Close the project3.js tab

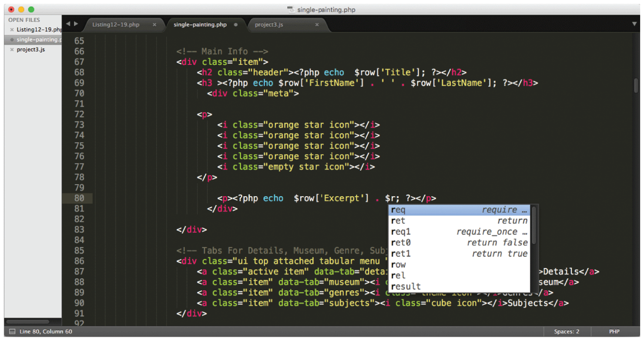tap(317, 25)
